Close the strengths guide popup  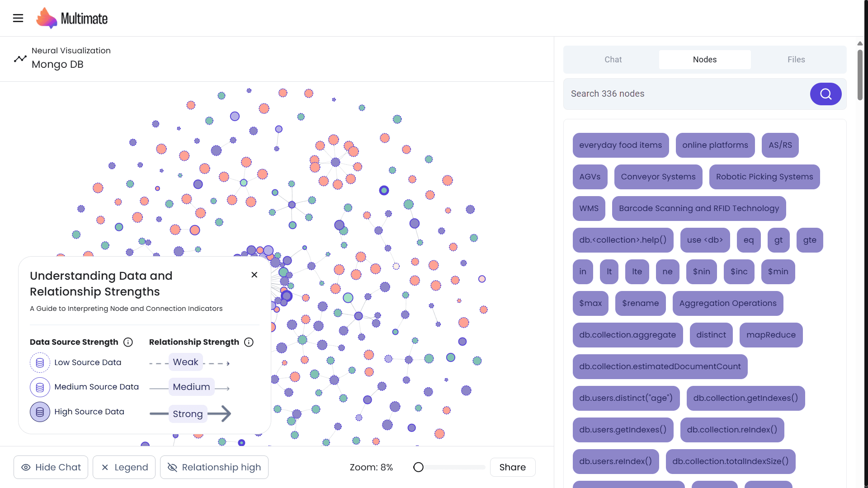(x=255, y=275)
